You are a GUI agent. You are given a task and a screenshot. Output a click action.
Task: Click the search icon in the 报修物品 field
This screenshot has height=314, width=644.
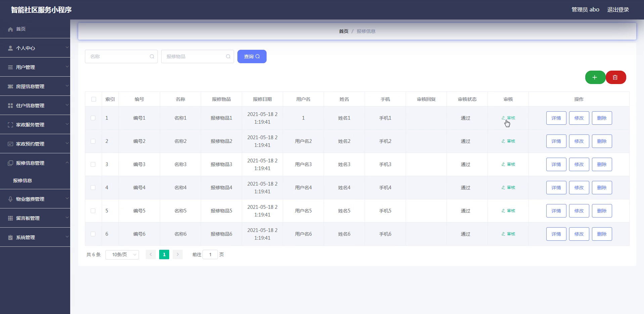pyautogui.click(x=228, y=56)
